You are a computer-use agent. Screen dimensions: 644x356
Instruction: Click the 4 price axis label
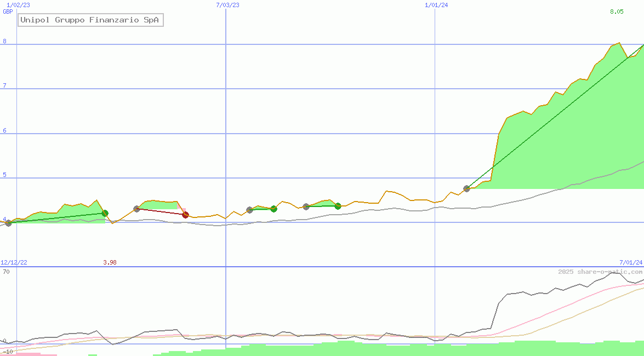point(4,219)
